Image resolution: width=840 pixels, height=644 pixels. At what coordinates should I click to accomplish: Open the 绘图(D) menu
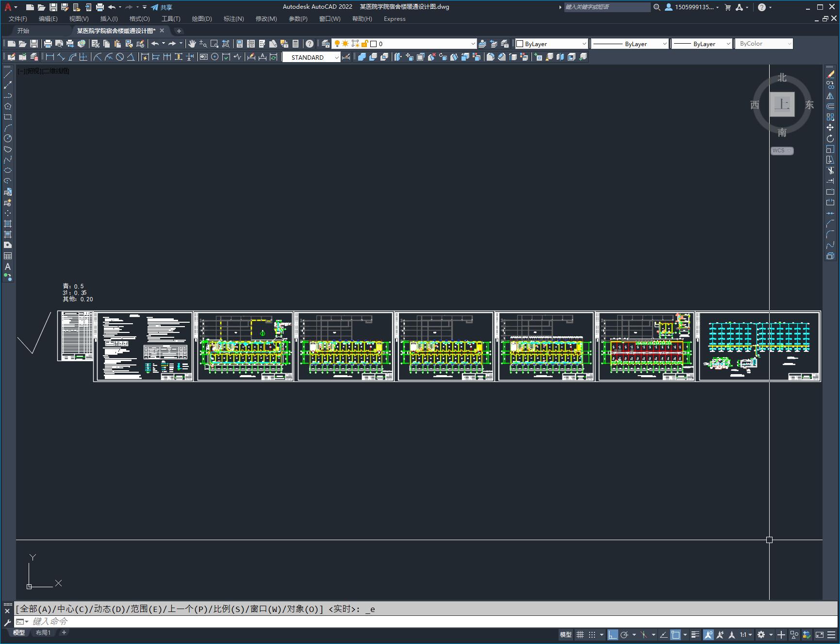coord(202,19)
